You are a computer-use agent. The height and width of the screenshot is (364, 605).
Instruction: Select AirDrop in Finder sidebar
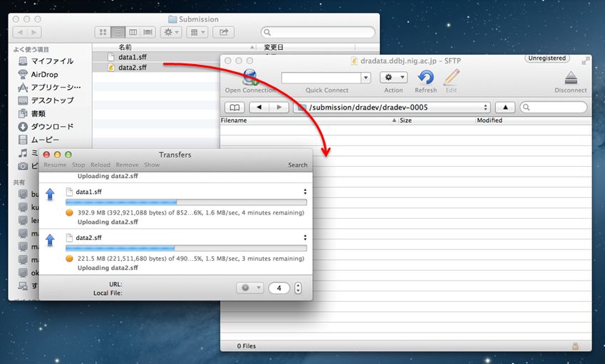pyautogui.click(x=44, y=74)
